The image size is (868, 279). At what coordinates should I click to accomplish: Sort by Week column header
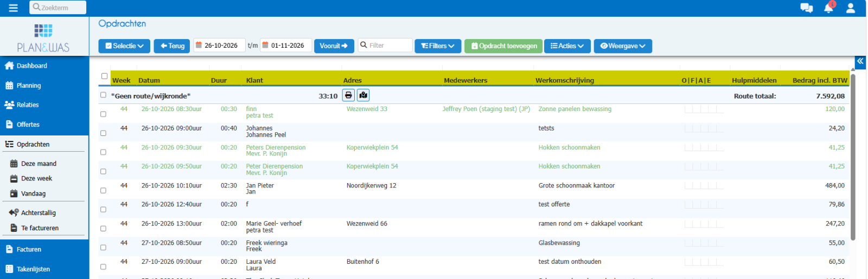point(121,80)
